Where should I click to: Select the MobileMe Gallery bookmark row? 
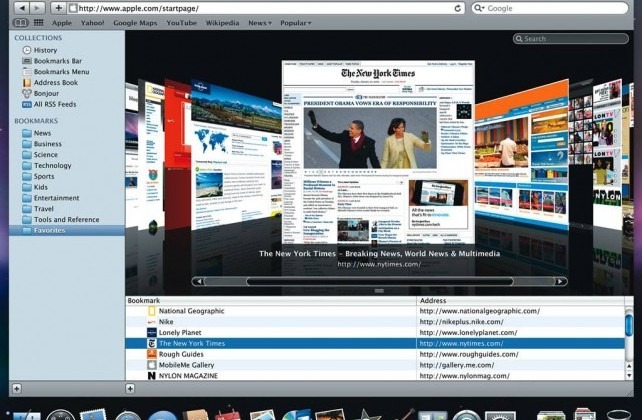tap(375, 365)
